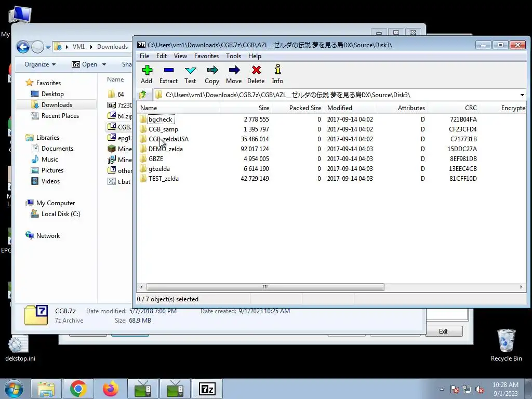
Task: Open the Documents library
Action: coord(57,149)
